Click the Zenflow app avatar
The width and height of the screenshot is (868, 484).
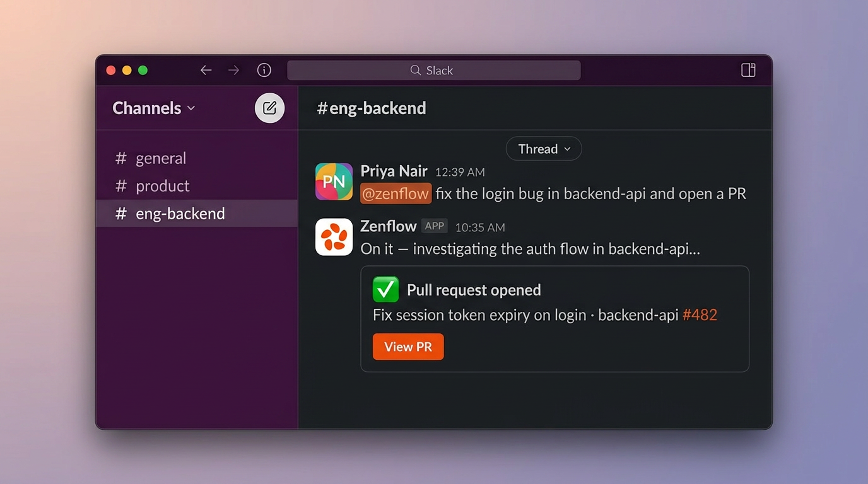click(334, 237)
